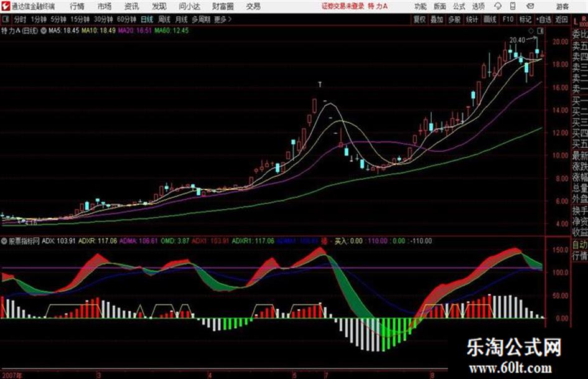Open the 公式 menu
Viewport: 588px width, 379px height.
click(459, 6)
